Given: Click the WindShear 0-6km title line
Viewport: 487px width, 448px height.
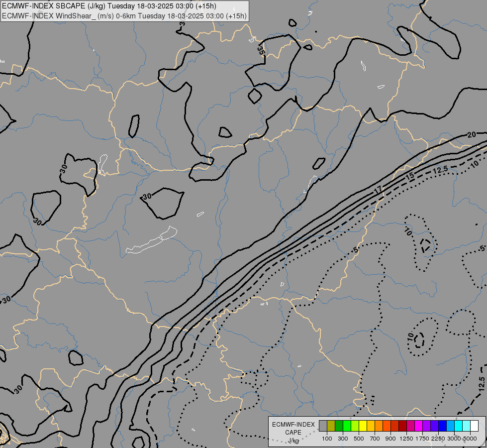Looking at the screenshot, I should pos(124,16).
